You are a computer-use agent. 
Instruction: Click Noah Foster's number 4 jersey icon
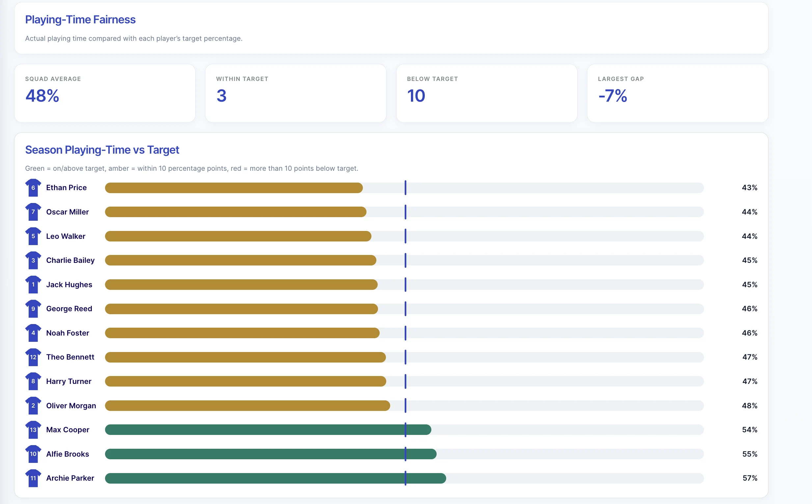pyautogui.click(x=33, y=333)
